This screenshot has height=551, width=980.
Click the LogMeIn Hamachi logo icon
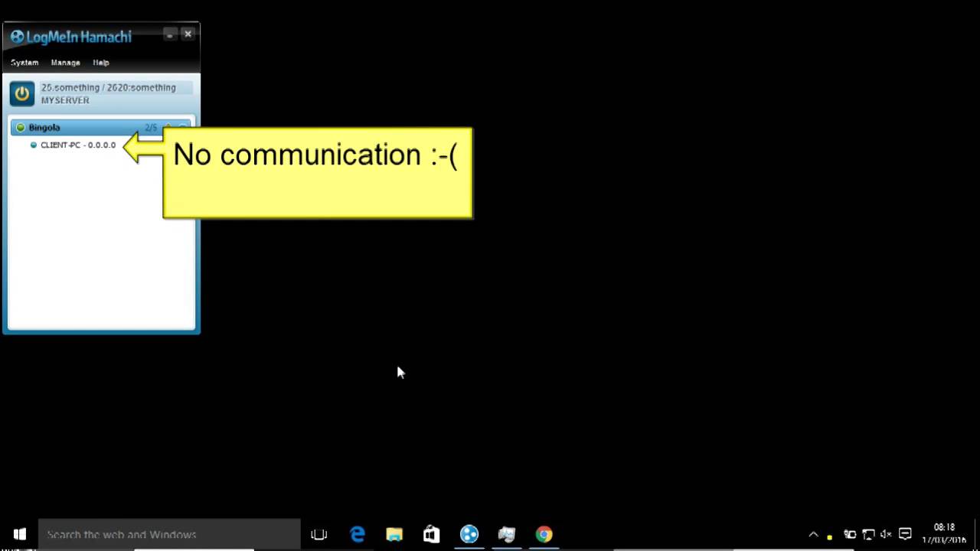17,37
